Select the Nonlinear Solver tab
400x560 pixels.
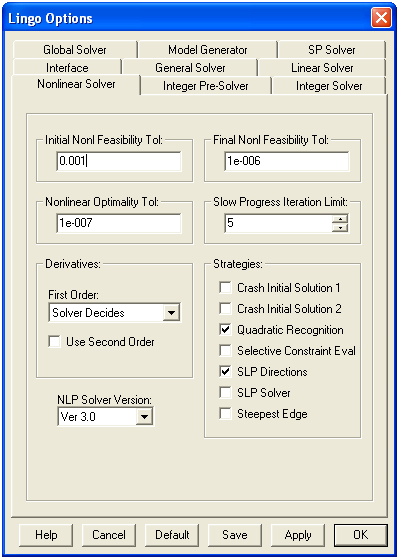(76, 84)
